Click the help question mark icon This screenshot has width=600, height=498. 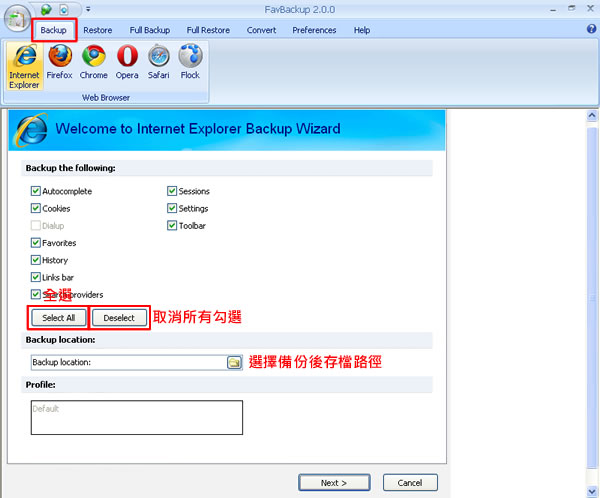click(x=591, y=29)
